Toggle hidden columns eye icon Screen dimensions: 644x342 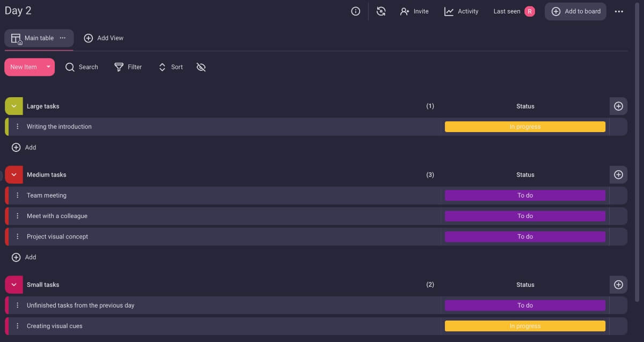pos(201,67)
